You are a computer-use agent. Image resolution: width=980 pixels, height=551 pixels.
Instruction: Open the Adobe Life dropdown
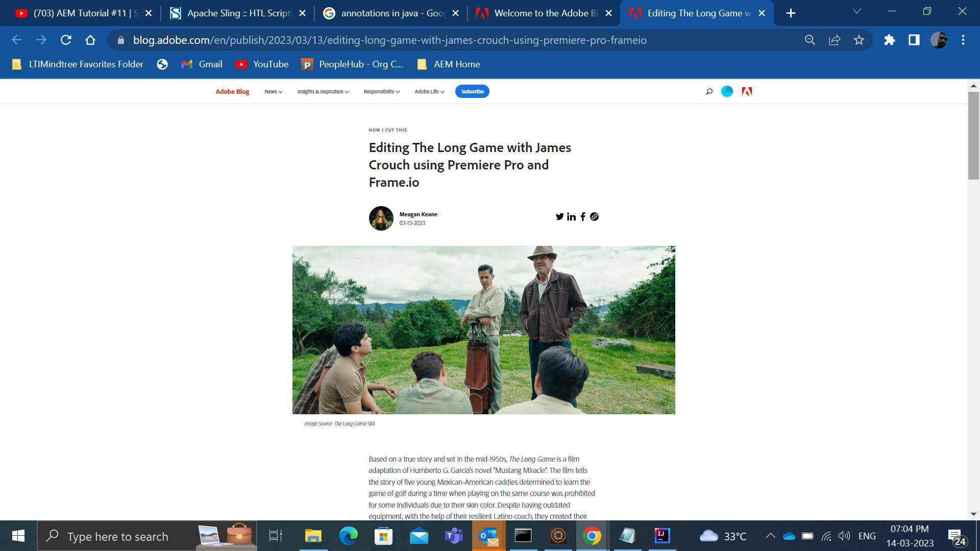(429, 92)
